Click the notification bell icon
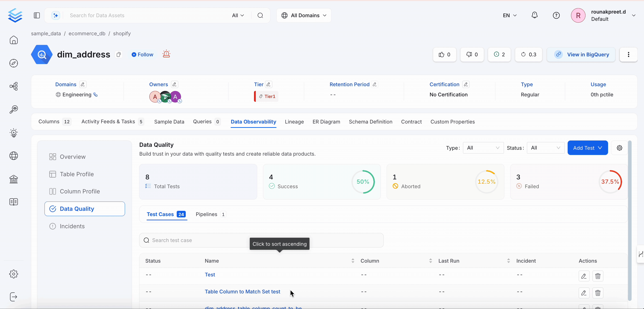The width and height of the screenshot is (644, 309). [534, 15]
